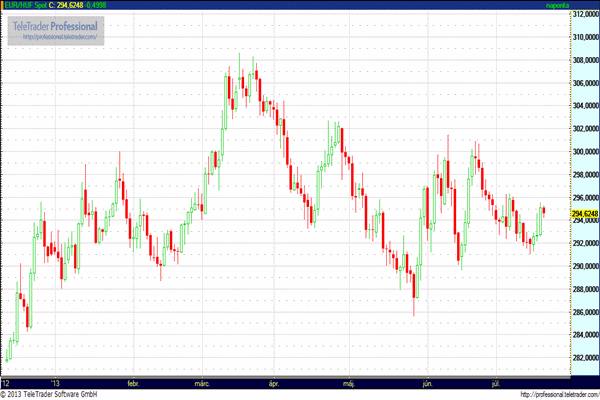
Task: Click the 'jún.' time axis label
Action: [427, 382]
